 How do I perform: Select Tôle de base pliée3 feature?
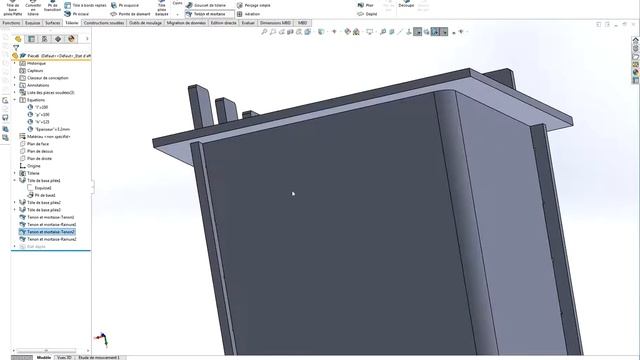coord(44,210)
